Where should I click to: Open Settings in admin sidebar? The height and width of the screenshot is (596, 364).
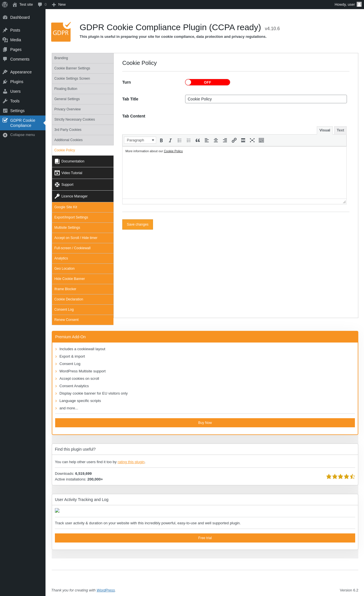pos(23,111)
